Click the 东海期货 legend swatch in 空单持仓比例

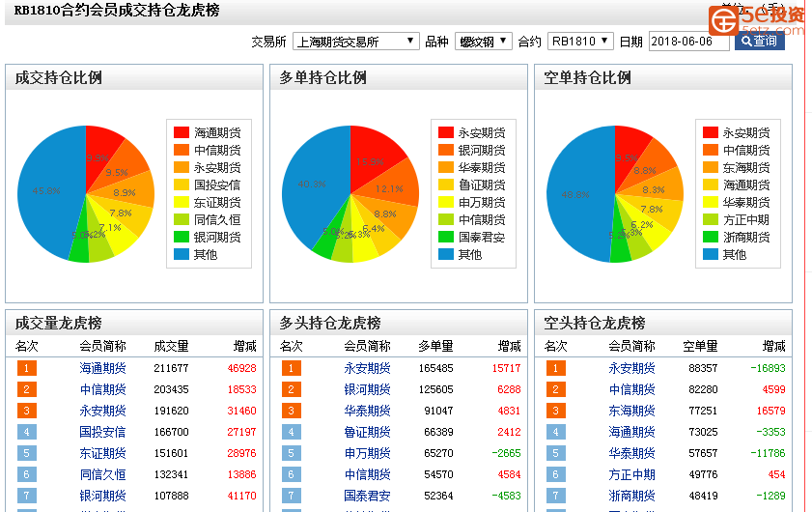tap(711, 167)
